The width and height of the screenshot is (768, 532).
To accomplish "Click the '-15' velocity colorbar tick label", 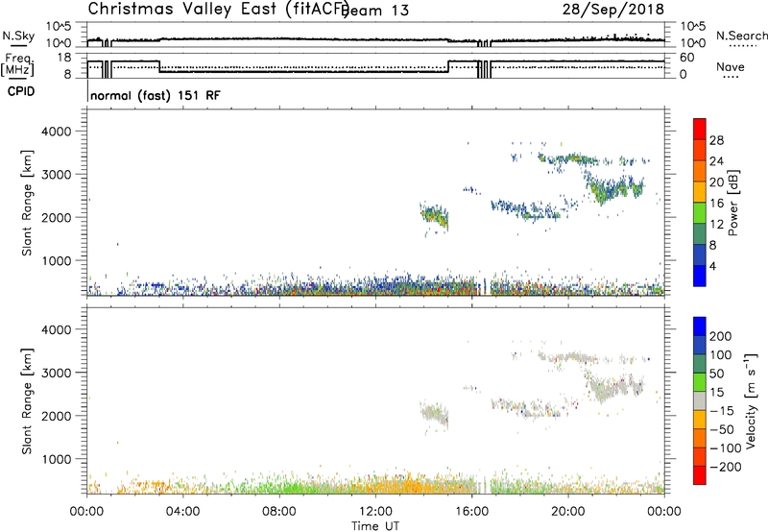I will 722,410.
